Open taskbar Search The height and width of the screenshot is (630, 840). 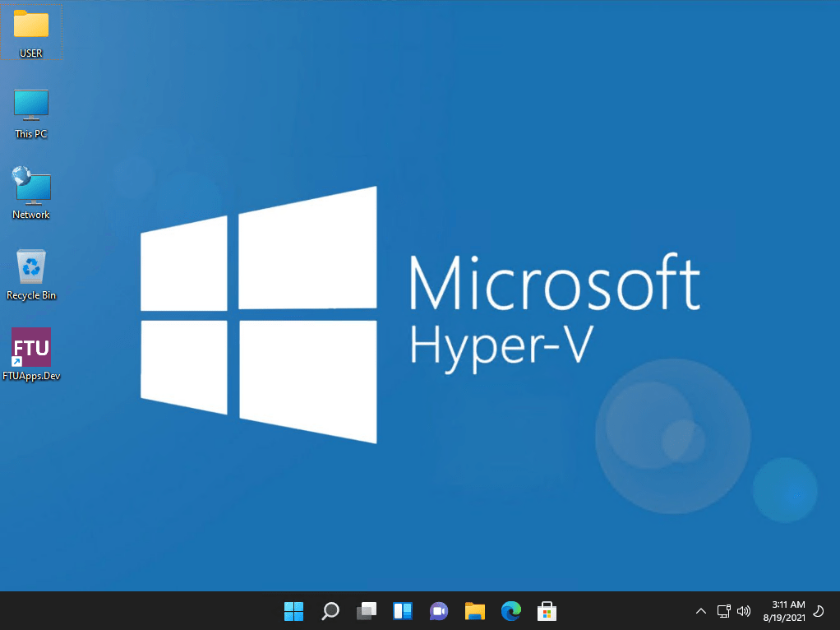point(330,611)
